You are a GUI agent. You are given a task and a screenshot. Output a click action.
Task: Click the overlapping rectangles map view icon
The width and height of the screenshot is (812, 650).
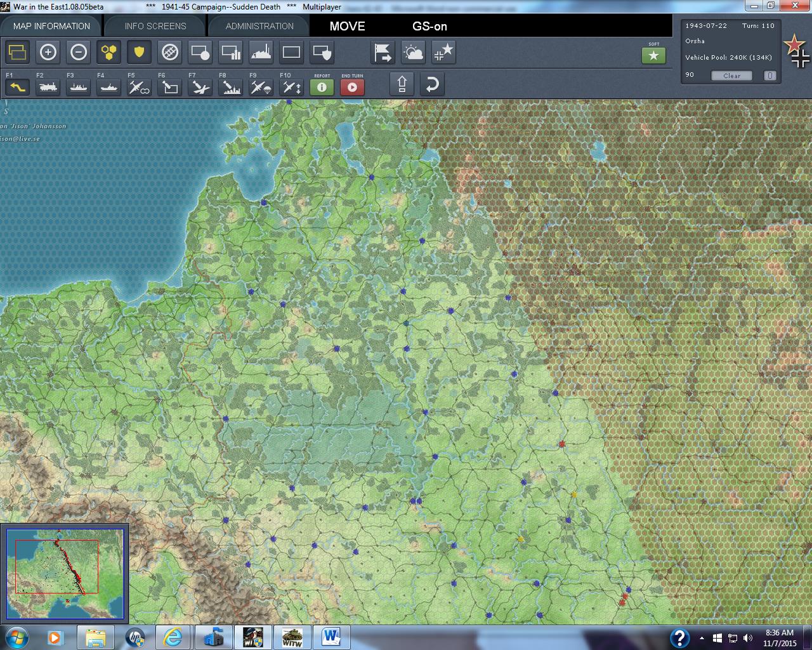[x=18, y=52]
